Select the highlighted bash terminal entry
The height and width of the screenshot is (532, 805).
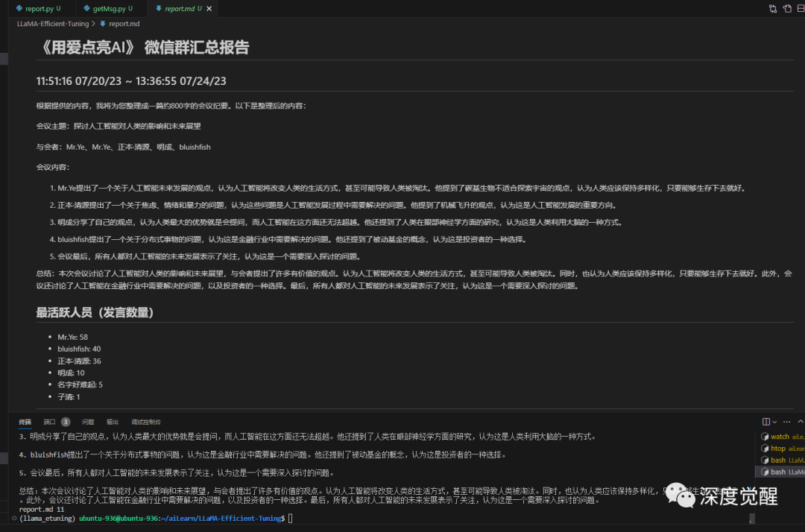pos(781,472)
